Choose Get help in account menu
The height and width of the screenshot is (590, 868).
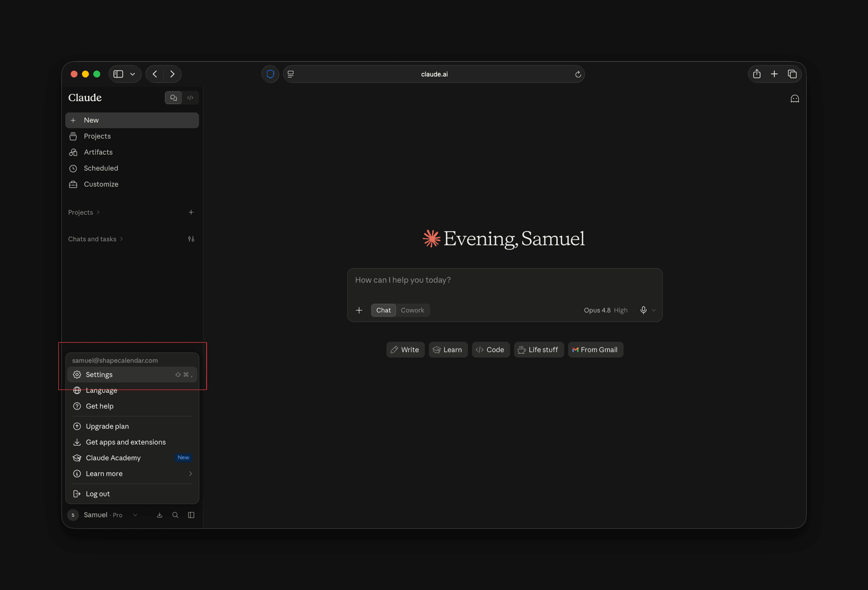point(132,406)
